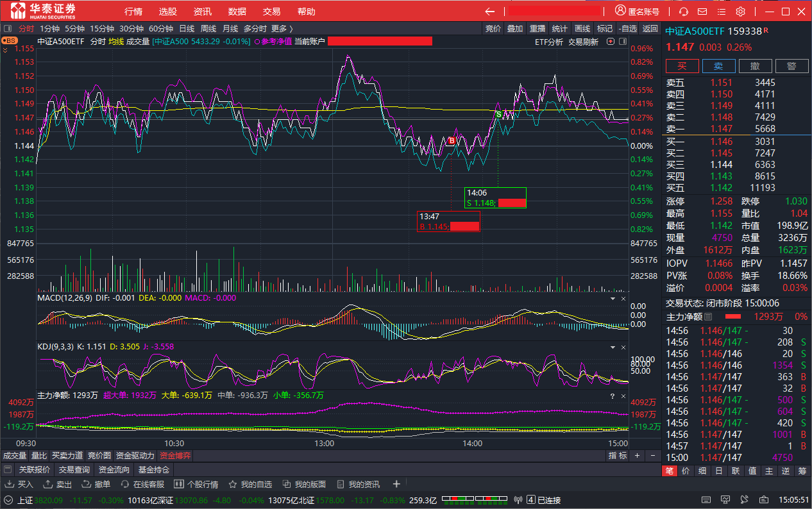Switch to the 日线 chart tab
Screen dimensions: 812x509
187,28
